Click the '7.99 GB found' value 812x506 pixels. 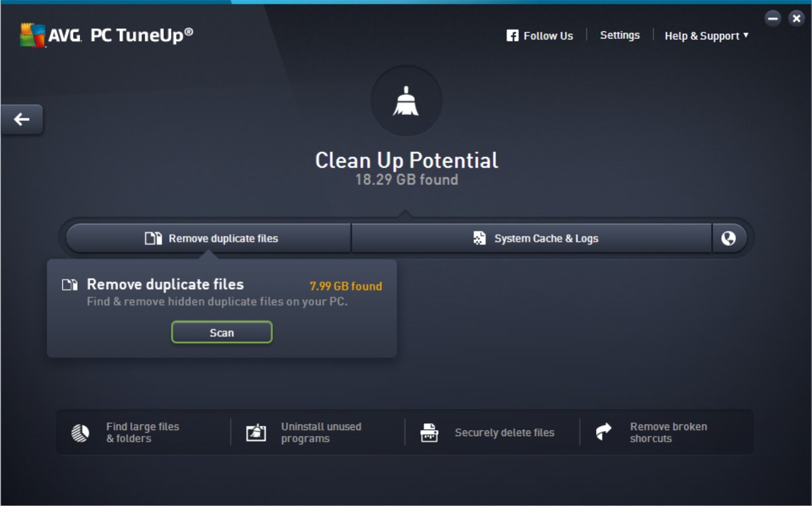(x=346, y=286)
